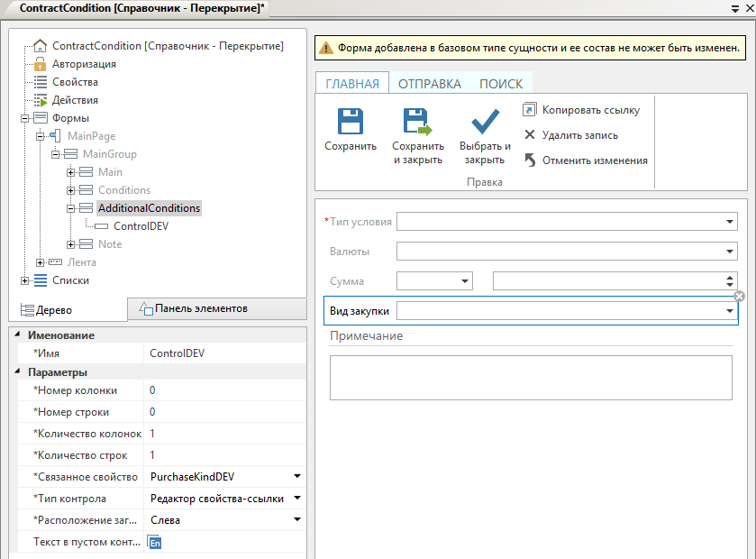
Task: Remove Вид закупки control with the X badge
Action: click(x=739, y=297)
